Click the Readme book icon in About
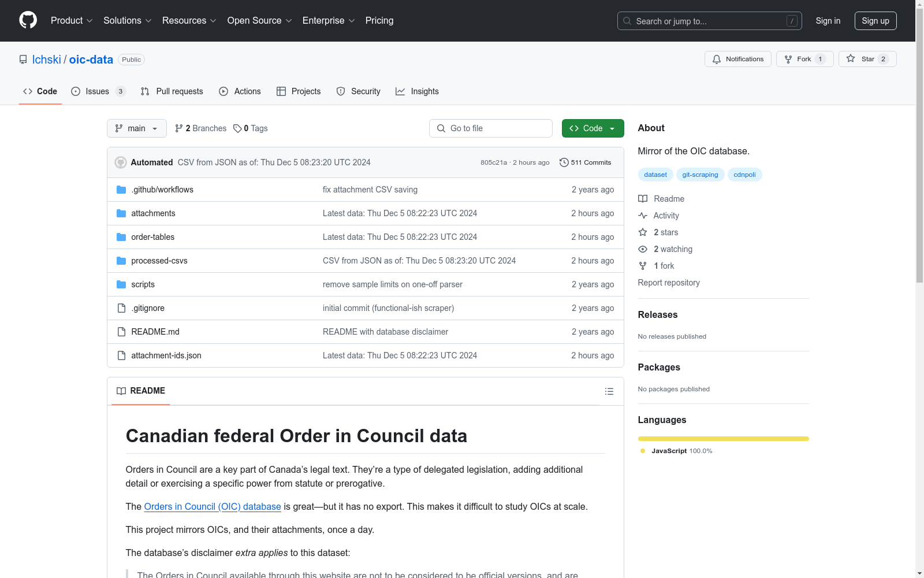 [643, 199]
